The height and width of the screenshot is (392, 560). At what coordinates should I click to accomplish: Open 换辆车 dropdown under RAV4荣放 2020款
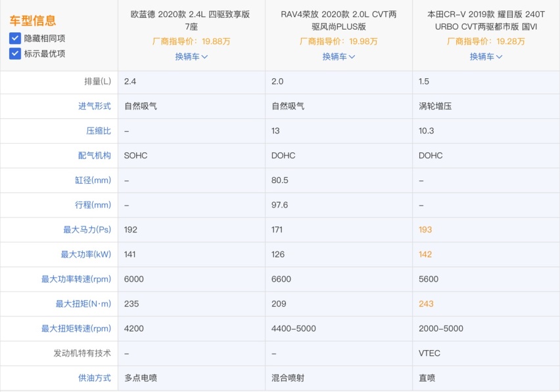[x=338, y=56]
